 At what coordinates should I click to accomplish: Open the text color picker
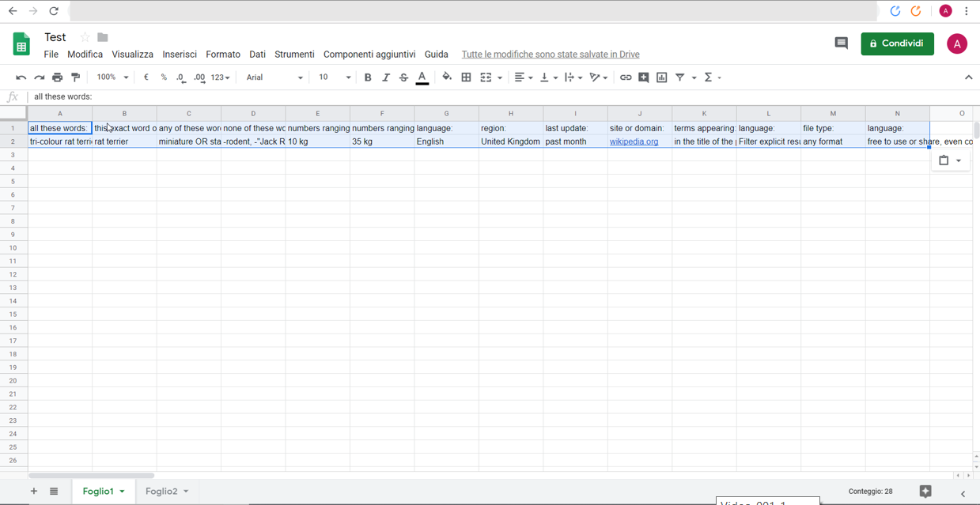[422, 77]
